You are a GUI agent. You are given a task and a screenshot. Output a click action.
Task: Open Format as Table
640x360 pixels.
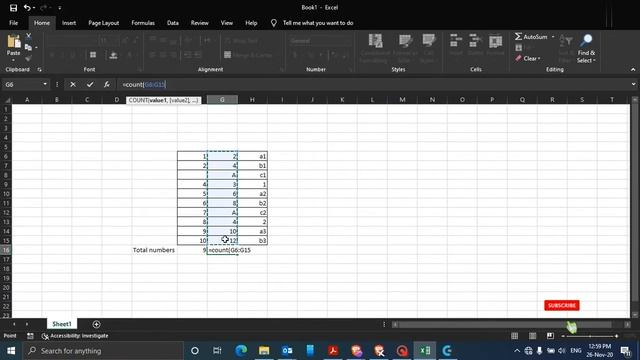tap(405, 48)
